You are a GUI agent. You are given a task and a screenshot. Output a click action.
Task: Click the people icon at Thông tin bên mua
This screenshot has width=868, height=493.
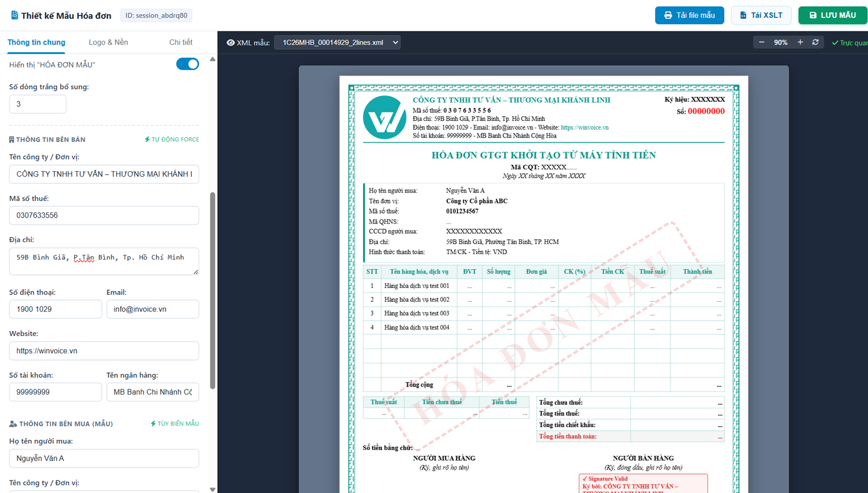pyautogui.click(x=13, y=424)
